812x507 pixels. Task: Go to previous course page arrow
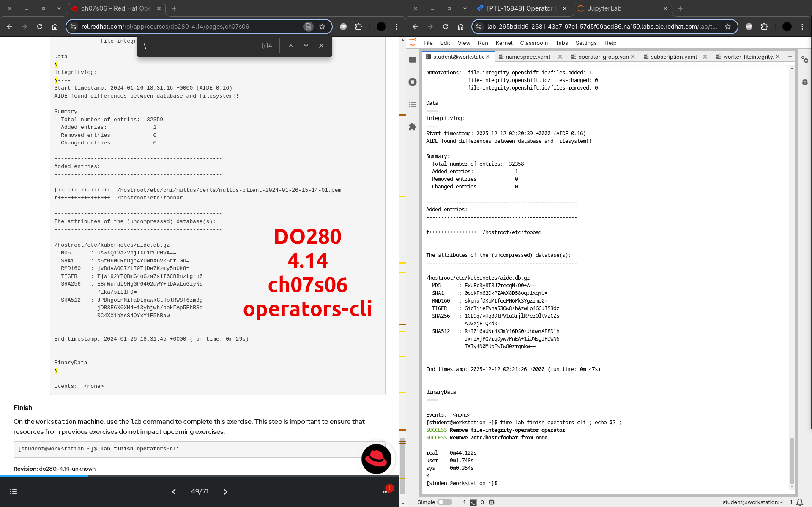pyautogui.click(x=174, y=492)
